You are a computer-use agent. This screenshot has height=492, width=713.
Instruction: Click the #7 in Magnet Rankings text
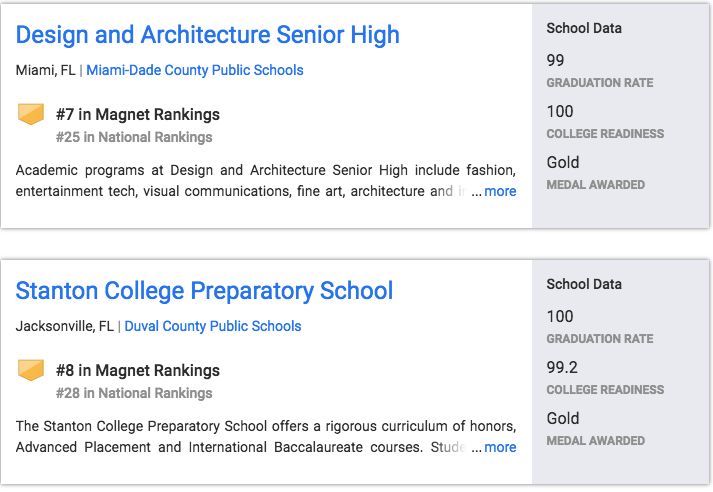(138, 114)
